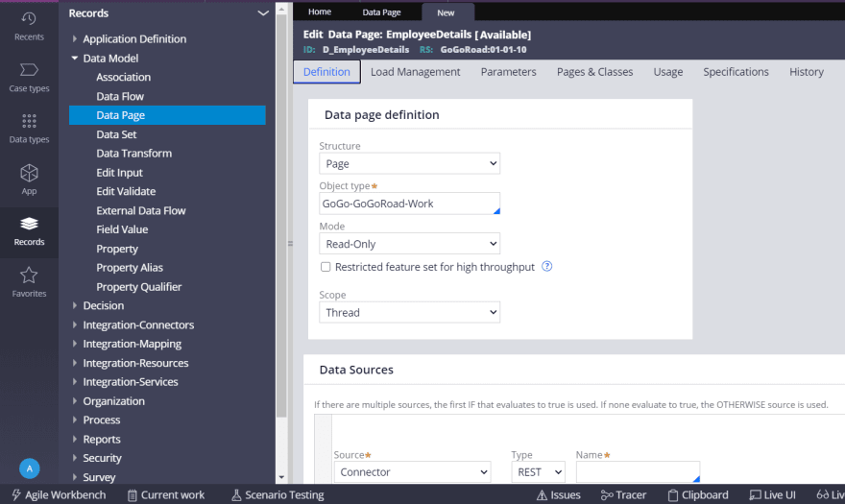Open the App cube icon
The image size is (845, 504).
coord(29,173)
